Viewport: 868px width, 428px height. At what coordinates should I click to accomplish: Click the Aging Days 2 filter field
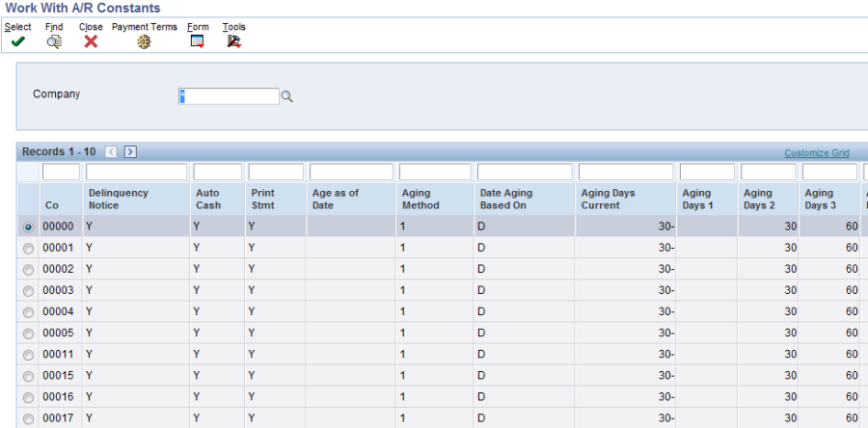coord(769,172)
